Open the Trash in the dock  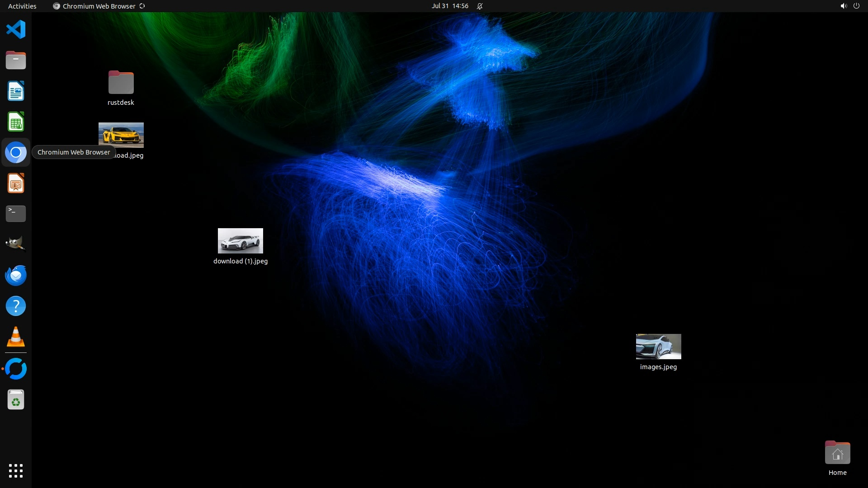click(x=16, y=400)
